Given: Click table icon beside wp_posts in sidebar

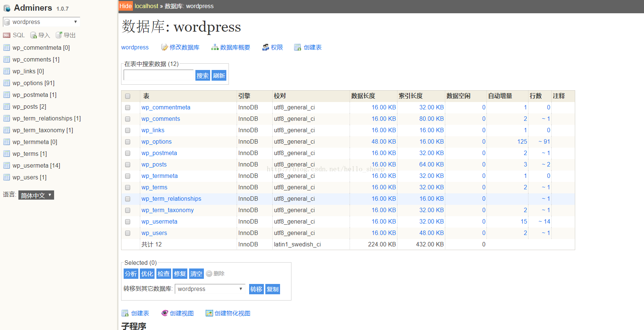Looking at the screenshot, I should pos(7,106).
